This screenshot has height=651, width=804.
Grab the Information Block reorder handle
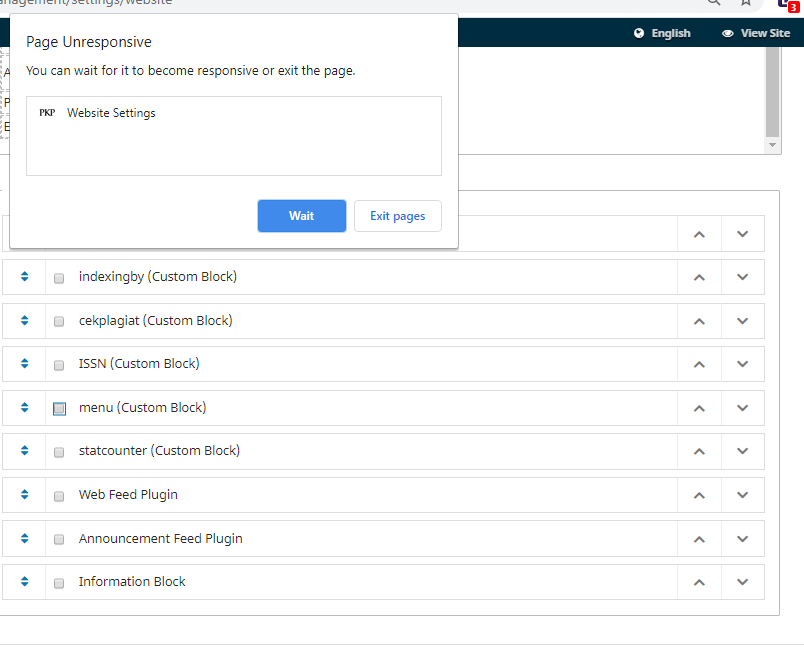coord(24,581)
